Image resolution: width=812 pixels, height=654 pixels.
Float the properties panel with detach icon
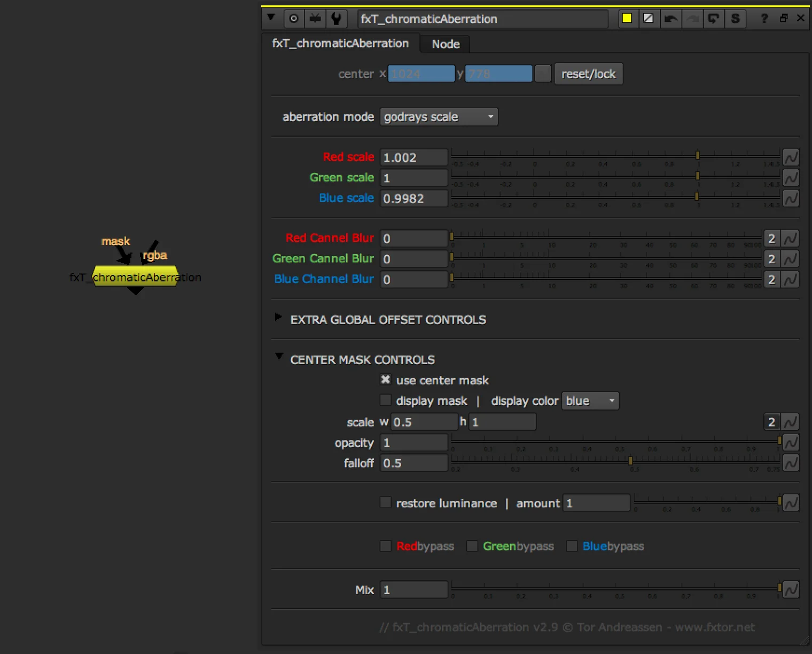click(x=783, y=18)
